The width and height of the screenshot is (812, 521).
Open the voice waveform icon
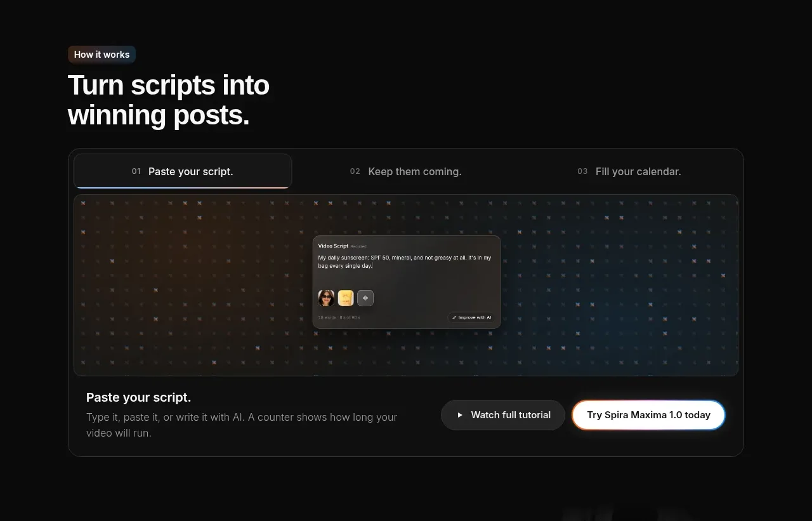(365, 298)
